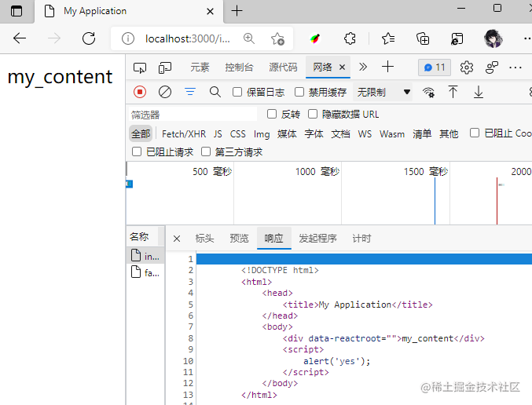Open the 无限制 throttling dropdown

(383, 92)
